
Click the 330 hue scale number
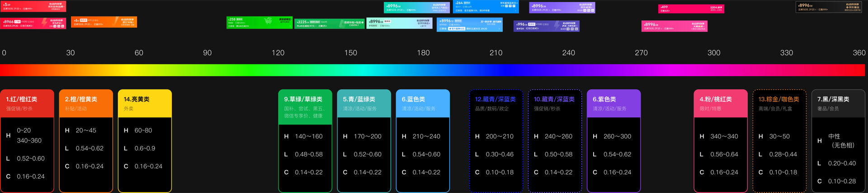tap(787, 53)
